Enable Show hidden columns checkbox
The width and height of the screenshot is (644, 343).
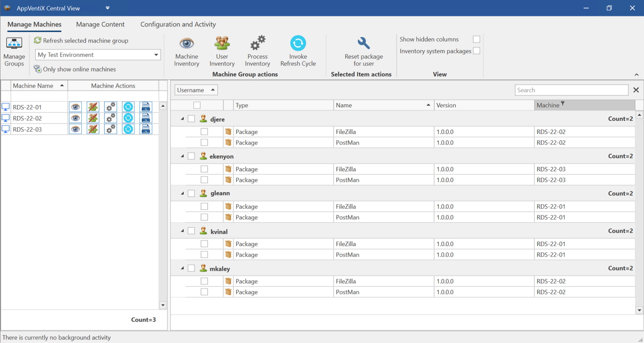click(x=476, y=39)
